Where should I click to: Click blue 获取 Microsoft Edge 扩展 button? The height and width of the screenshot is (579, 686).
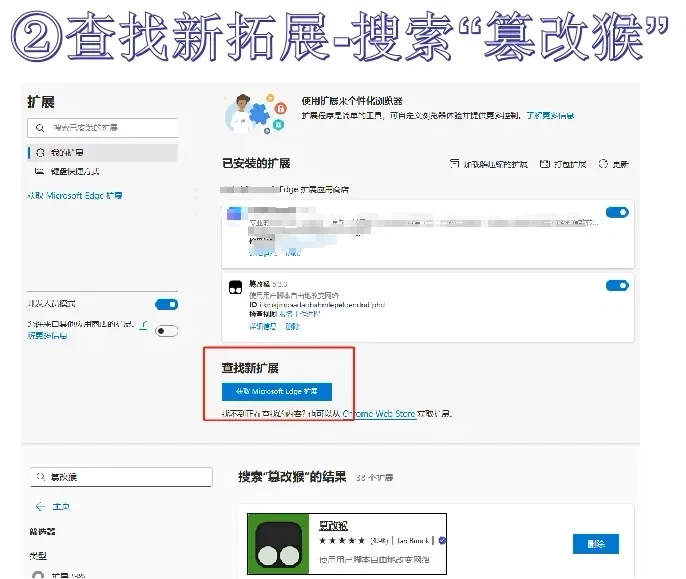(x=276, y=391)
